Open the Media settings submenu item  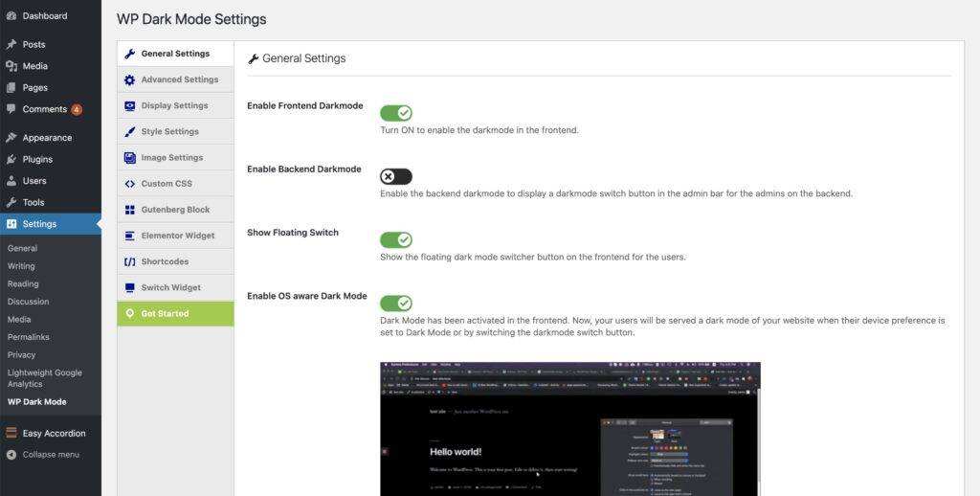(19, 319)
